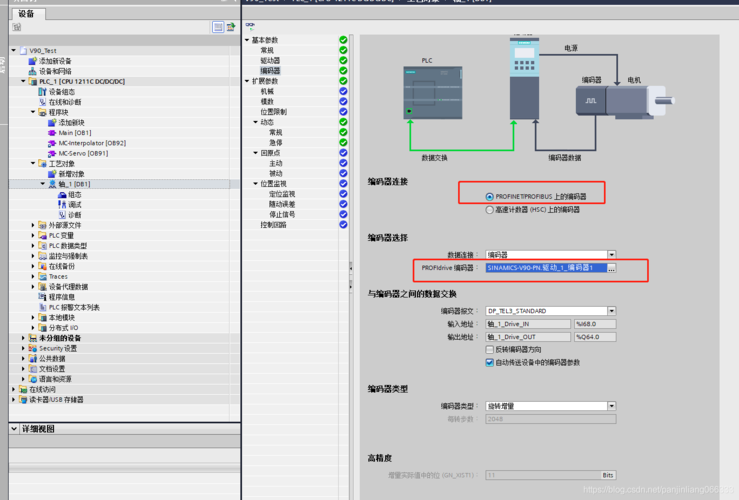Viewport: 739px width, 500px height.
Task: Click the 设备和网络 network icon
Action: click(33, 71)
